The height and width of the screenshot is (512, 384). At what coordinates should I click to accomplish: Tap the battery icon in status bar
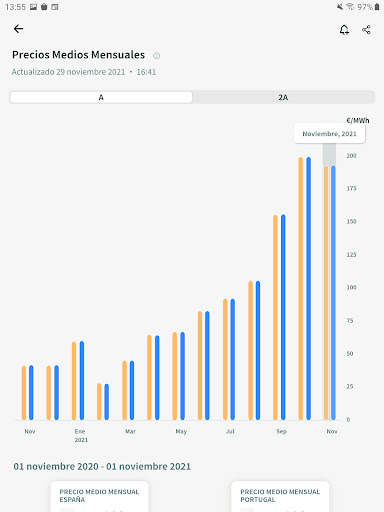(x=377, y=7)
